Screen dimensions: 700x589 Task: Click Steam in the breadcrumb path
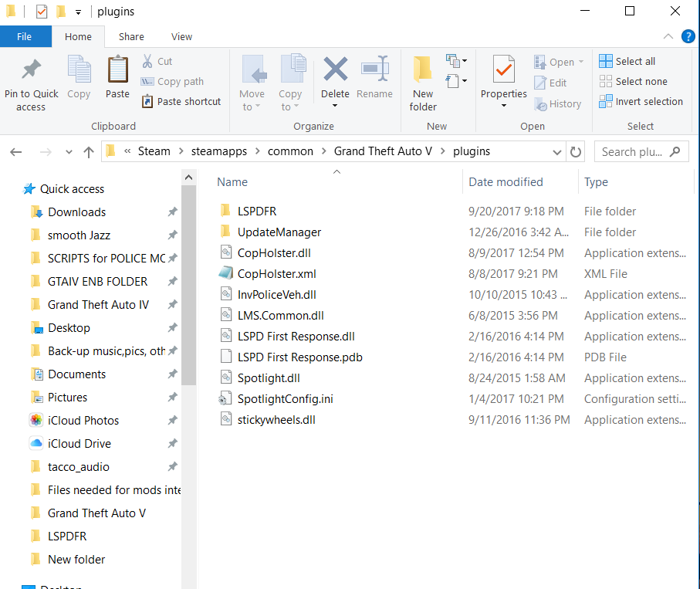tap(154, 151)
